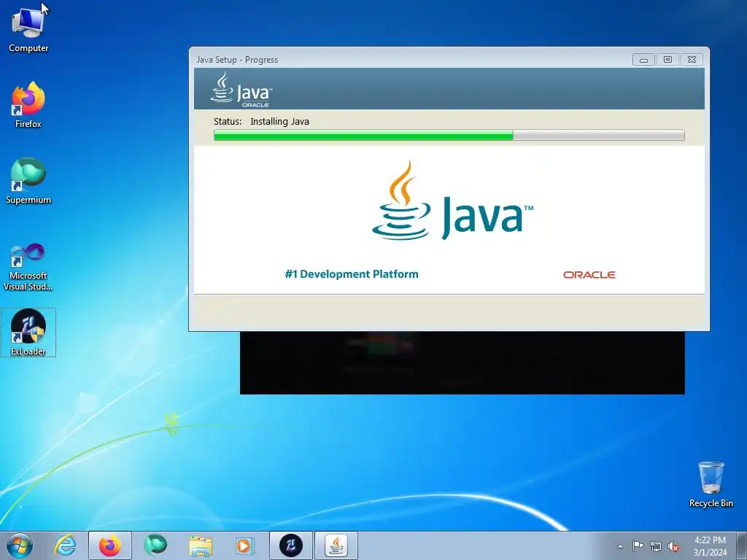
Task: Minimize the Java Setup window
Action: pos(643,60)
